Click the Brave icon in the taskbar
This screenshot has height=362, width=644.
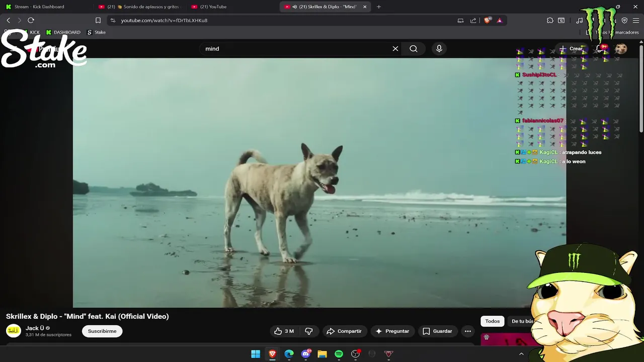pyautogui.click(x=272, y=354)
